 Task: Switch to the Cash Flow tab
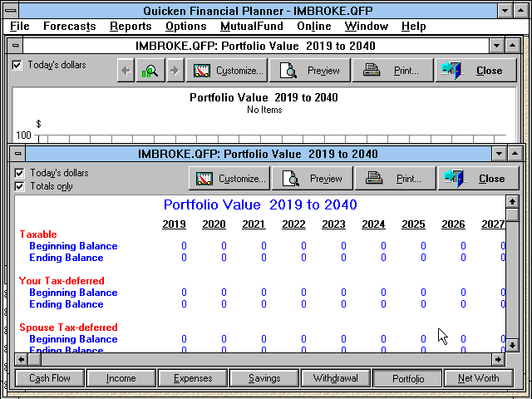coord(50,378)
